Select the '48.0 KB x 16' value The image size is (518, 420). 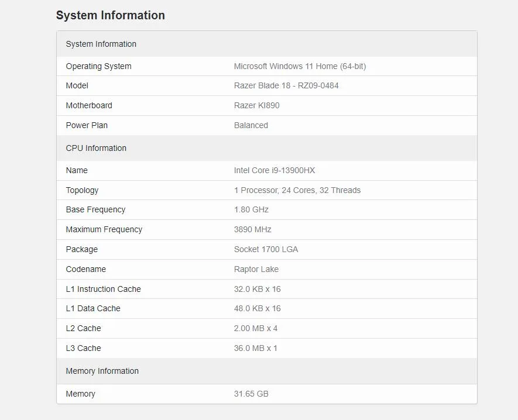257,308
